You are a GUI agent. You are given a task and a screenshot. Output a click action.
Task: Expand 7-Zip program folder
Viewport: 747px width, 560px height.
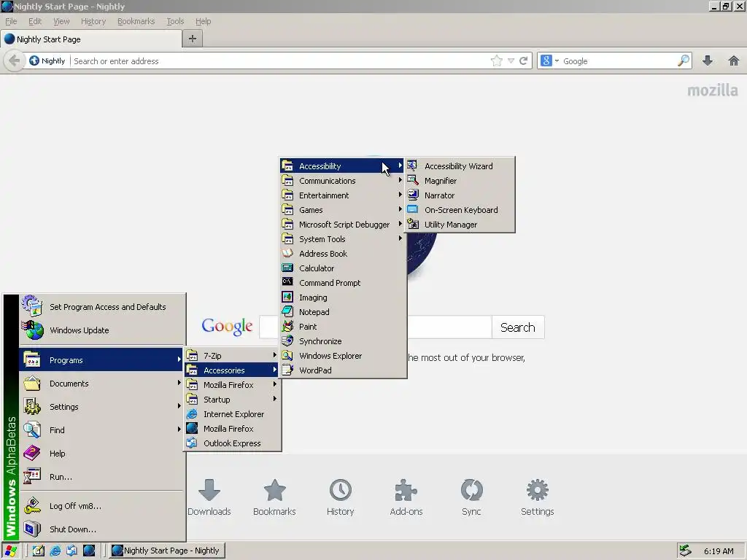point(233,356)
